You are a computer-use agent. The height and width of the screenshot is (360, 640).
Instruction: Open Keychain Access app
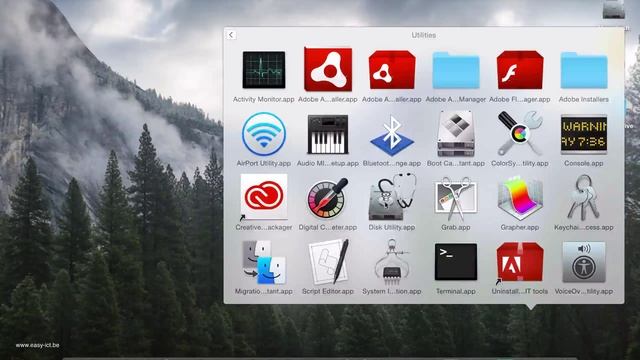click(x=584, y=198)
